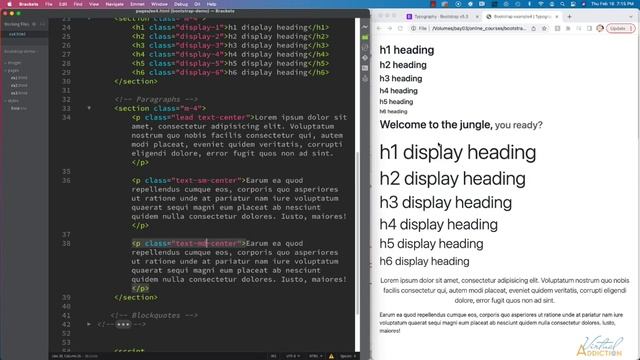The image size is (640, 360).
Task: Open the Apple menu
Action: 9,4
